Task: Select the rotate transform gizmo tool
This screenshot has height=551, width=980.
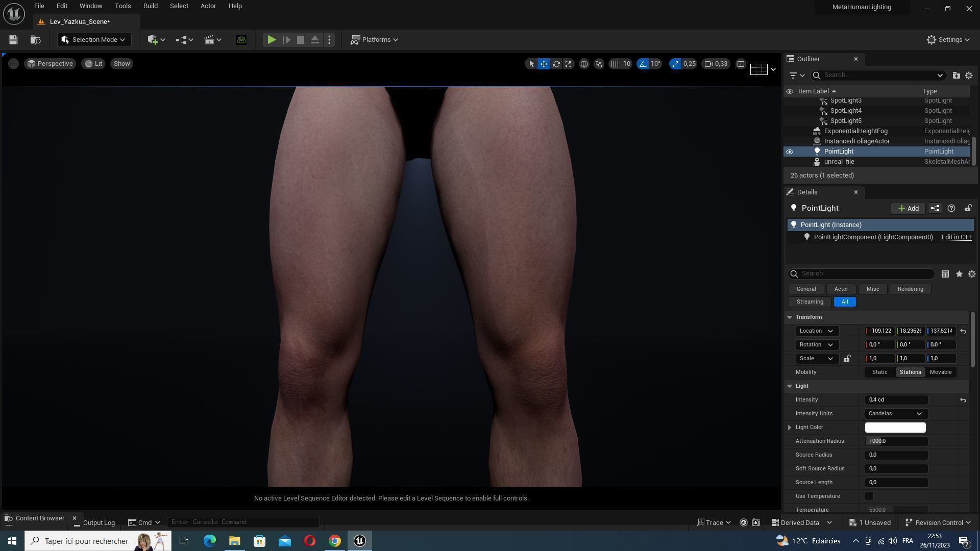Action: (556, 64)
